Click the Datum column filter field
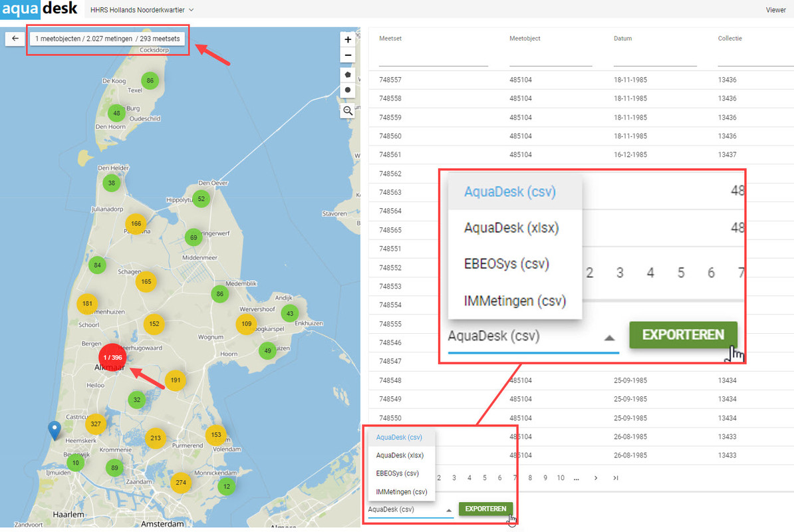Viewport: 794px width, 532px height. click(655, 60)
